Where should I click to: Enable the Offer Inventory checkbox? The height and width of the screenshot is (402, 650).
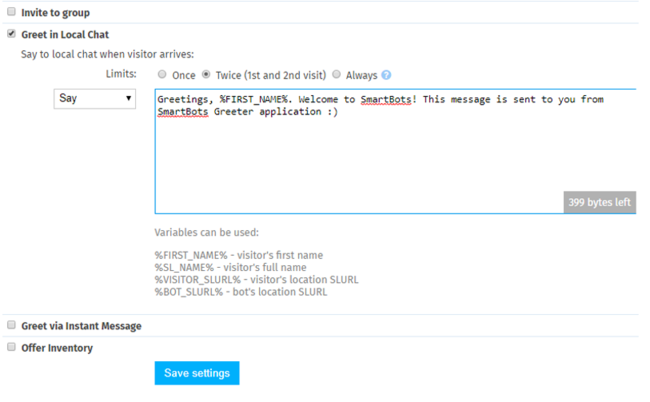click(x=12, y=347)
